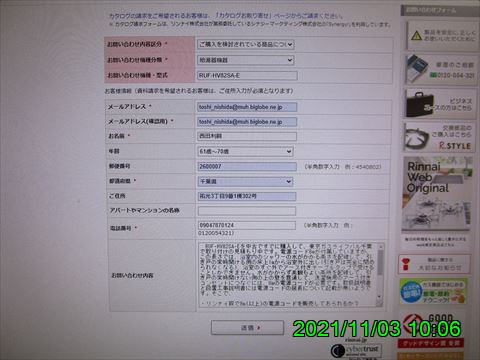Open the inquiry content category dropdown

tap(246, 44)
